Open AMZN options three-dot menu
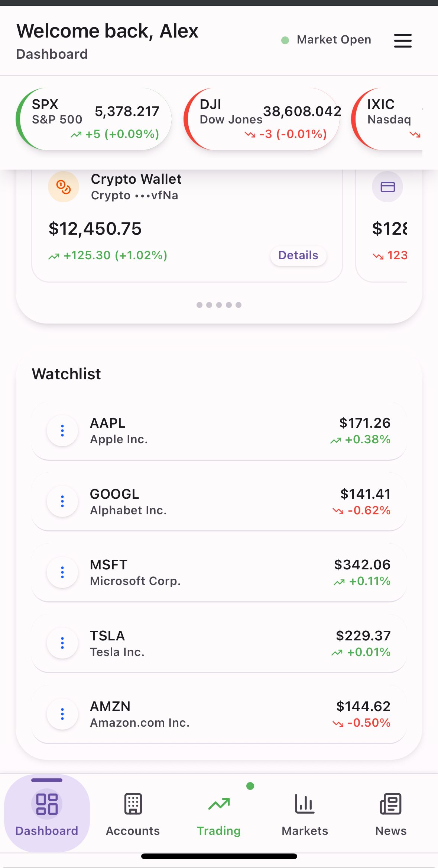 click(x=62, y=714)
